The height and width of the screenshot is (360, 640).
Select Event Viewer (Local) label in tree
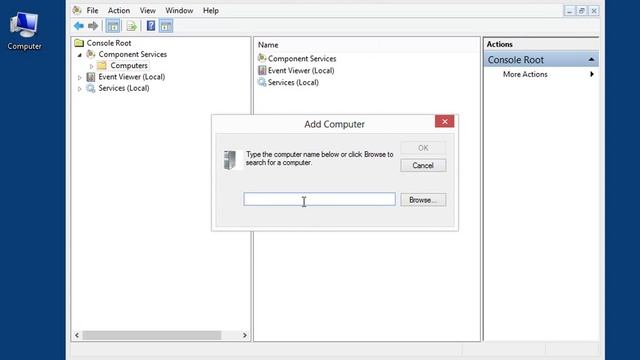(x=132, y=77)
